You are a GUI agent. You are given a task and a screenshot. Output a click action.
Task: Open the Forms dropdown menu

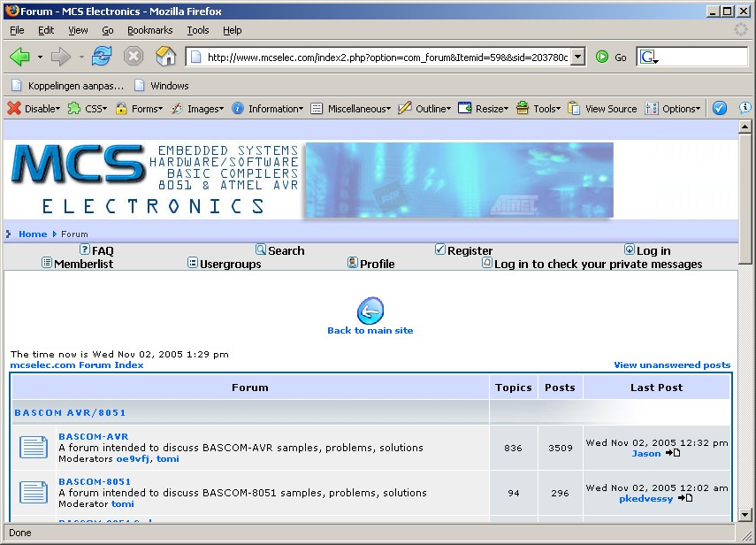click(161, 109)
